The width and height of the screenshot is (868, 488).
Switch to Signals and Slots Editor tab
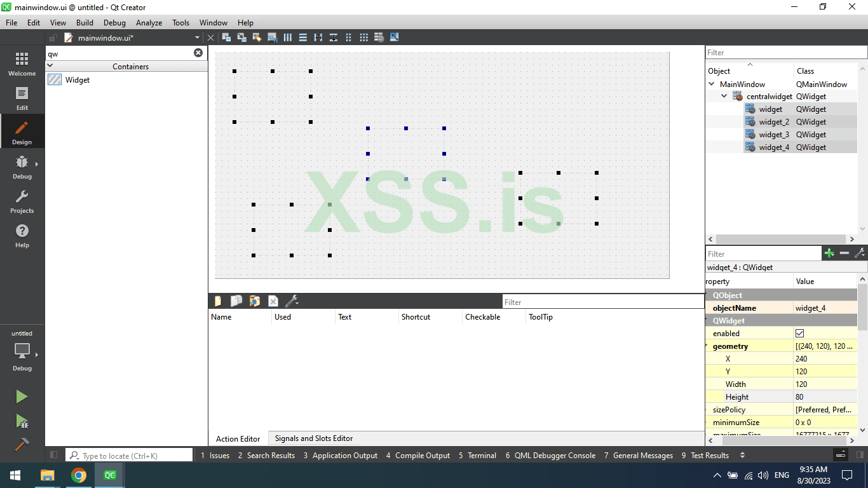(x=313, y=438)
